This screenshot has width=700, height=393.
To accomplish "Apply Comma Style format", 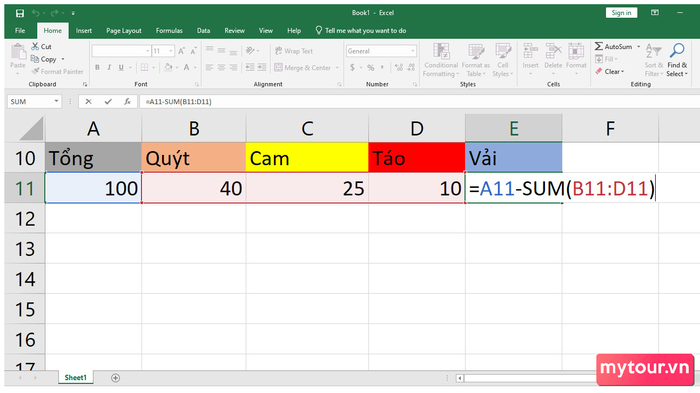I will (382, 67).
